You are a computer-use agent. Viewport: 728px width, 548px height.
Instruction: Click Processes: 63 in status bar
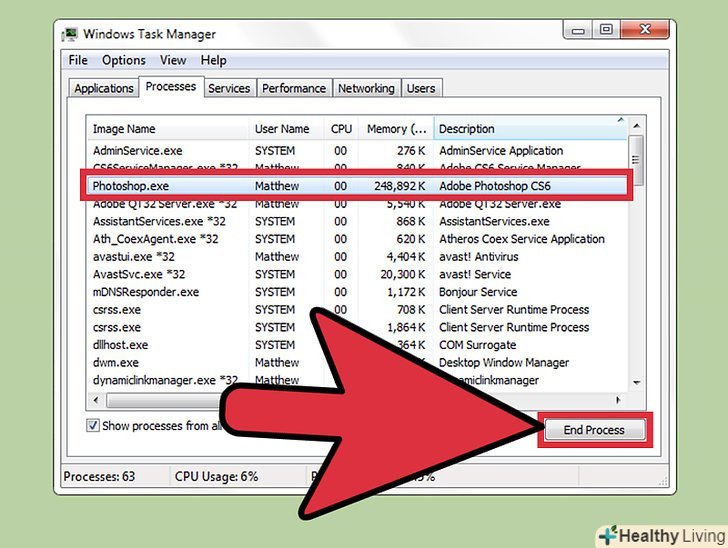(99, 476)
